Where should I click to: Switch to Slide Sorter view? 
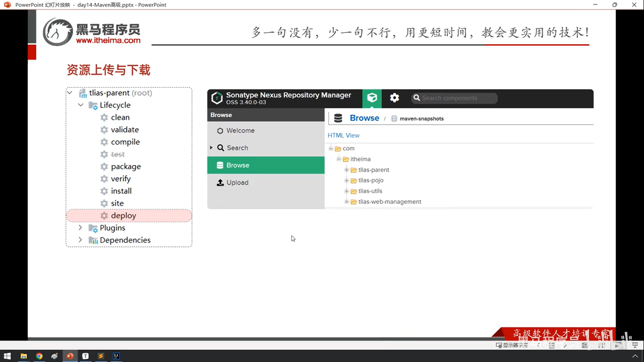pos(602,345)
